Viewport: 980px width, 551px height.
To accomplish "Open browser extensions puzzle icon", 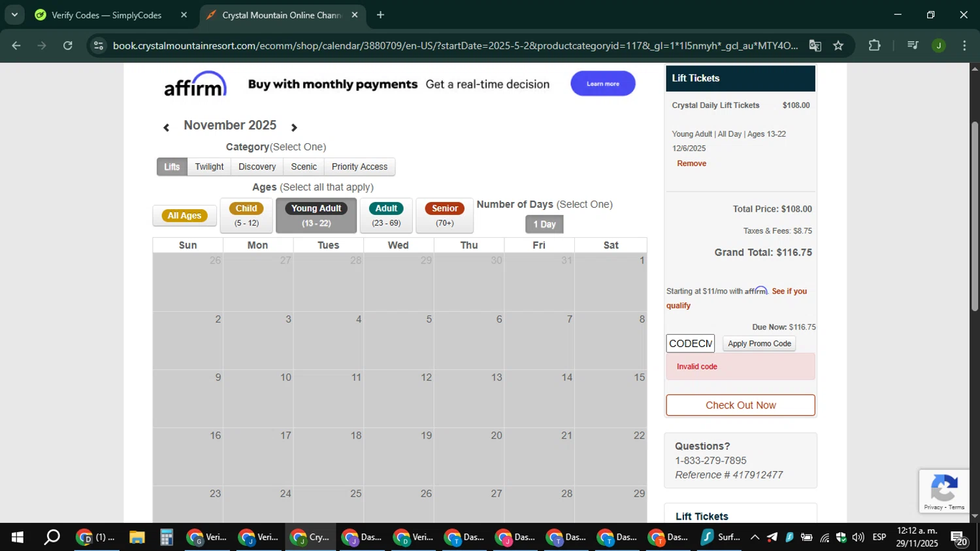I will click(x=874, y=46).
